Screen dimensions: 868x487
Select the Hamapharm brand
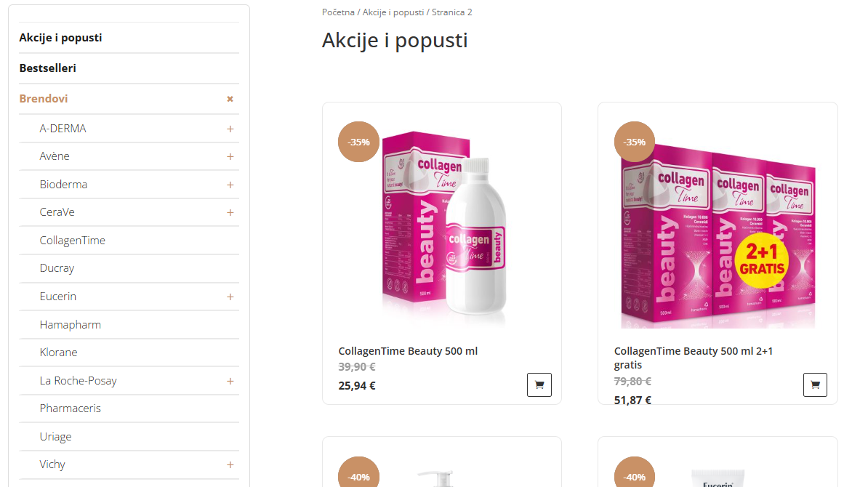71,324
